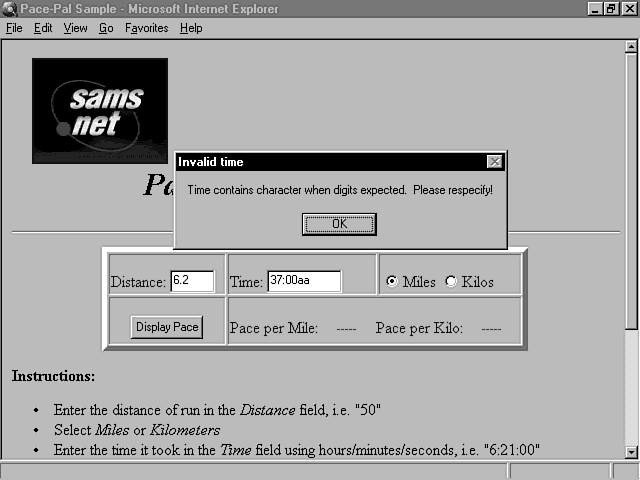Click the sams net logo image
The width and height of the screenshot is (640, 480).
100,110
